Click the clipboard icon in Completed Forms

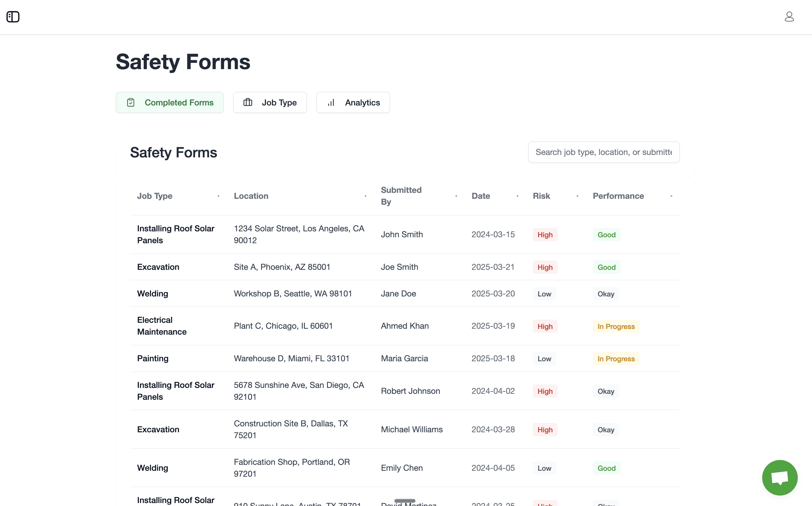pyautogui.click(x=131, y=102)
